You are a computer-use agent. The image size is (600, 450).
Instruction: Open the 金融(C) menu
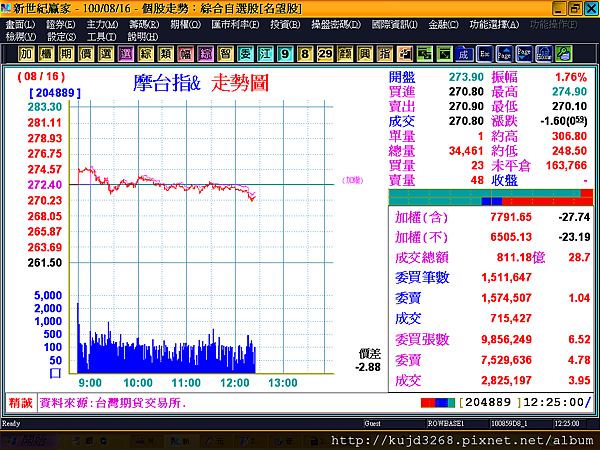443,25
